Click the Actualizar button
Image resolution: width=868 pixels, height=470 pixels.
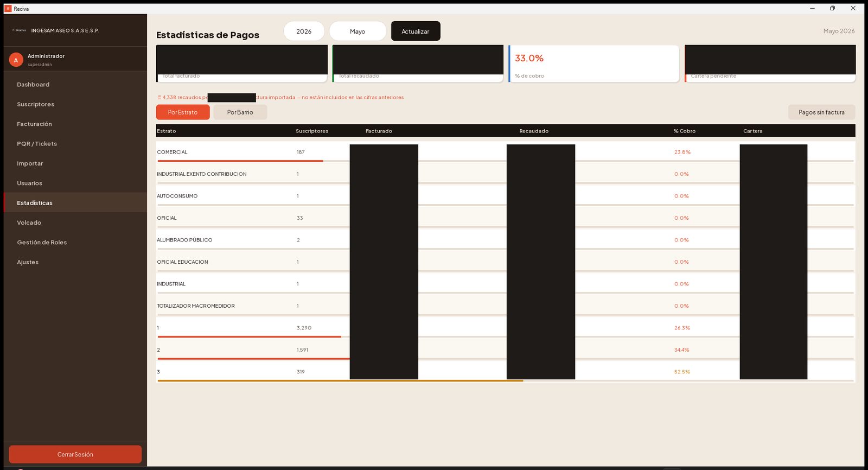(416, 31)
